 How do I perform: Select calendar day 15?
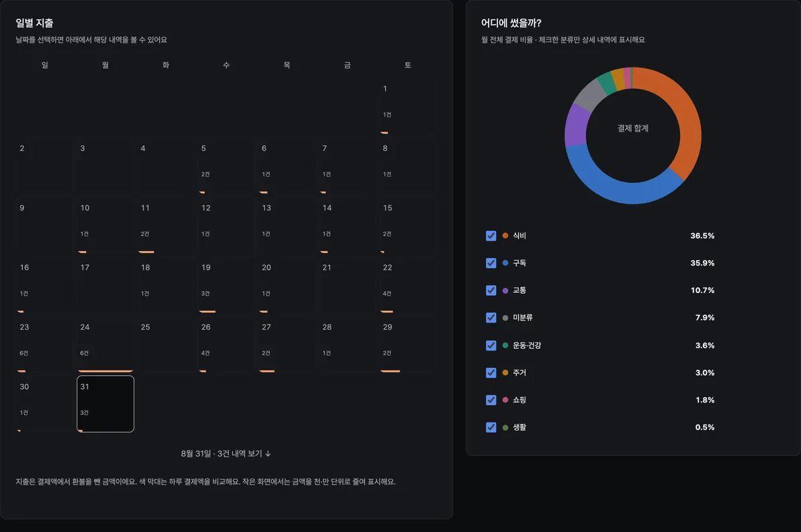click(407, 226)
